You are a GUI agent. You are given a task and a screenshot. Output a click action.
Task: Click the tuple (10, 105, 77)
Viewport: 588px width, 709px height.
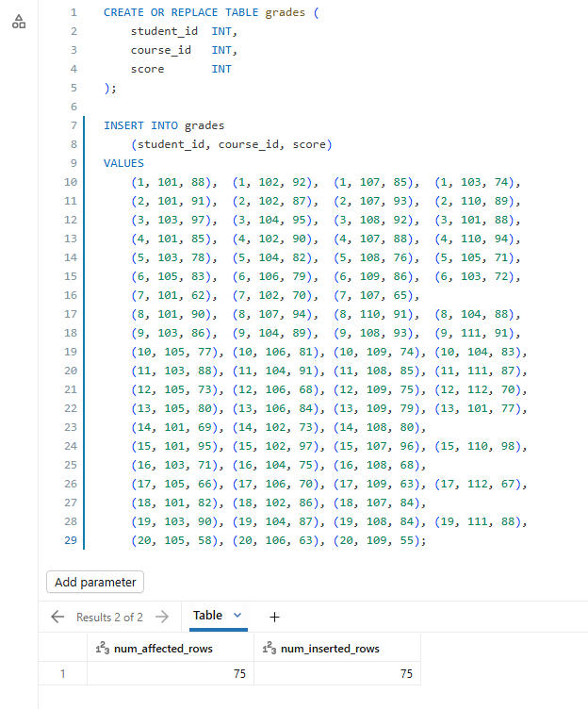[x=174, y=352]
